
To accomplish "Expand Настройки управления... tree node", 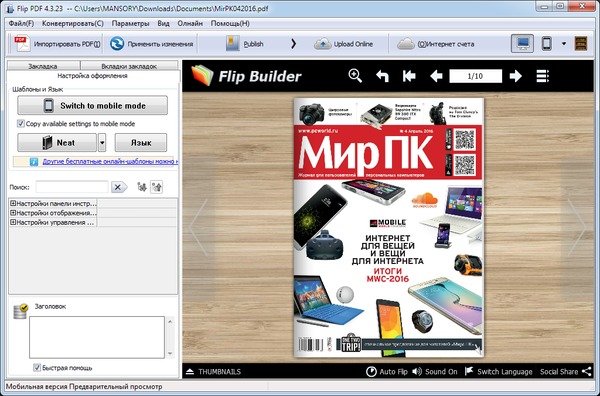I will coord(13,222).
